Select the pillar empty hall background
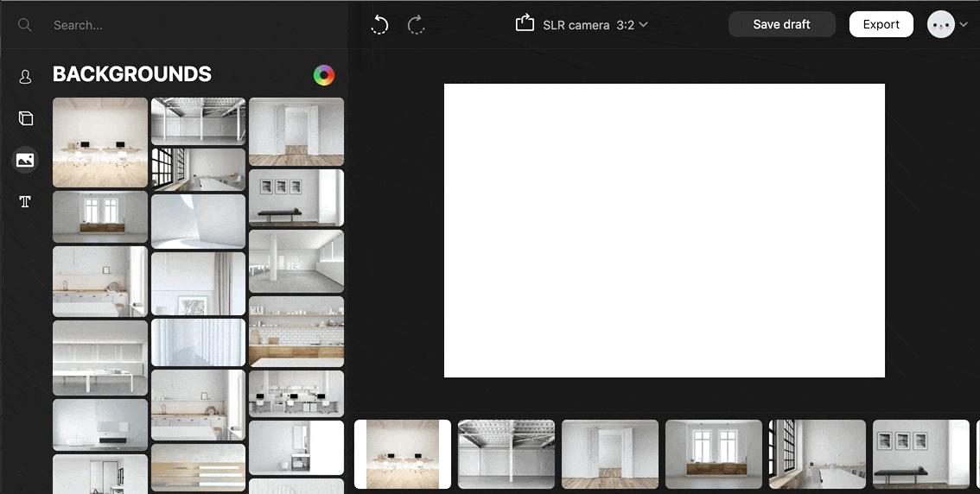The image size is (980, 494). click(296, 261)
